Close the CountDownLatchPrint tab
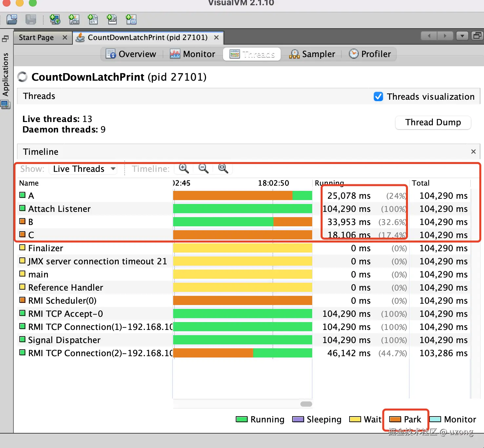The width and height of the screenshot is (484, 448). (216, 38)
